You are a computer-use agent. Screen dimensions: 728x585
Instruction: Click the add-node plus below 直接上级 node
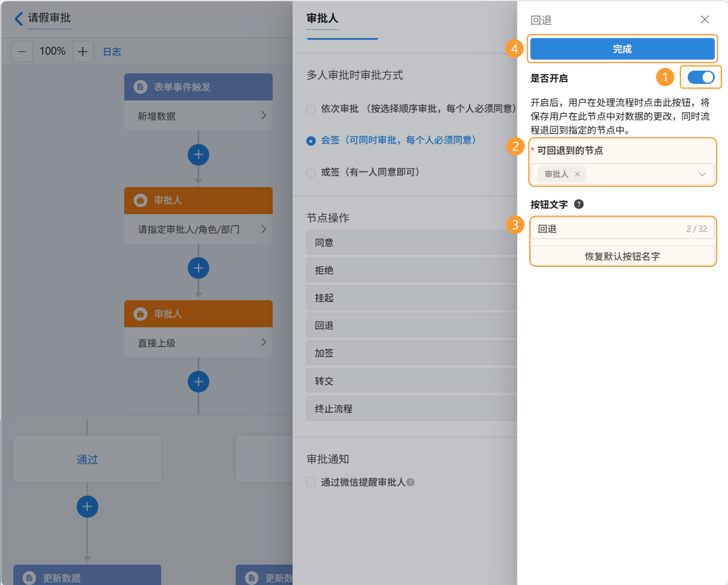[198, 382]
